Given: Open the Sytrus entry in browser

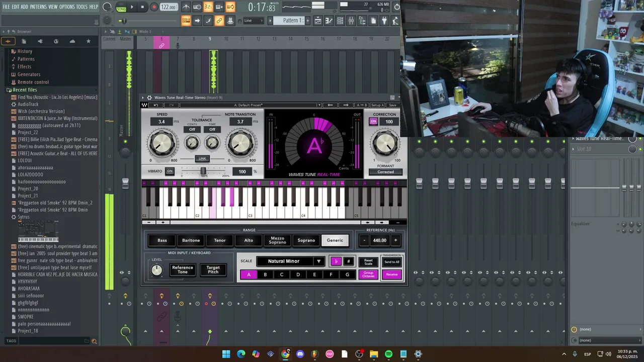Looking at the screenshot, I should tap(24, 217).
